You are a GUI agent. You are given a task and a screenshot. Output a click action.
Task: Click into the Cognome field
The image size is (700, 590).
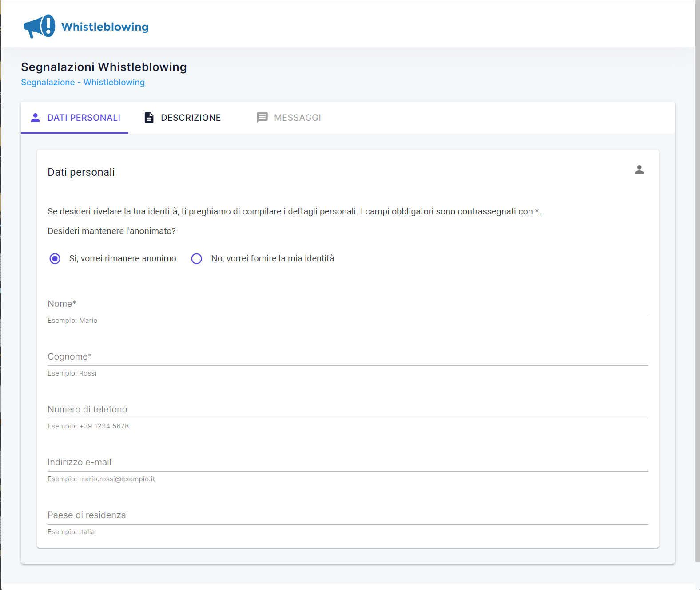[x=347, y=357]
